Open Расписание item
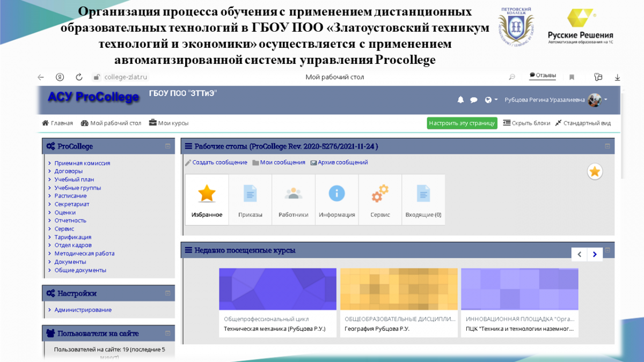Screen dimensions: 644x362 pyautogui.click(x=70, y=196)
